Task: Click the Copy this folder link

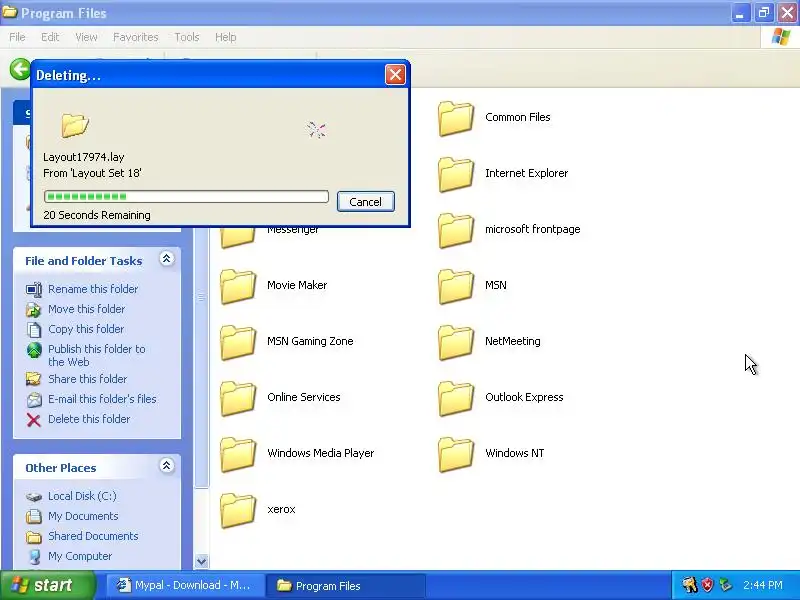Action: [86, 329]
